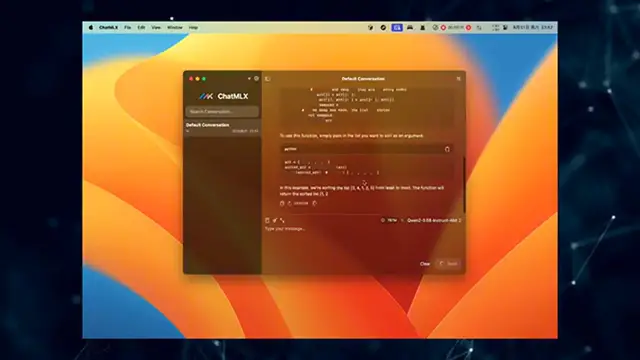Open the Help menu
The height and width of the screenshot is (360, 640).
(x=193, y=27)
